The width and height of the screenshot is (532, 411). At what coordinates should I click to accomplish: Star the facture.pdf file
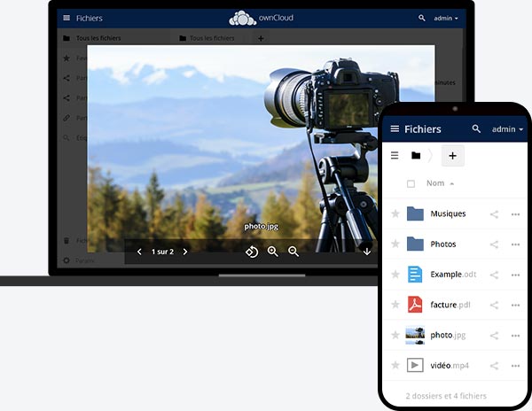point(395,305)
